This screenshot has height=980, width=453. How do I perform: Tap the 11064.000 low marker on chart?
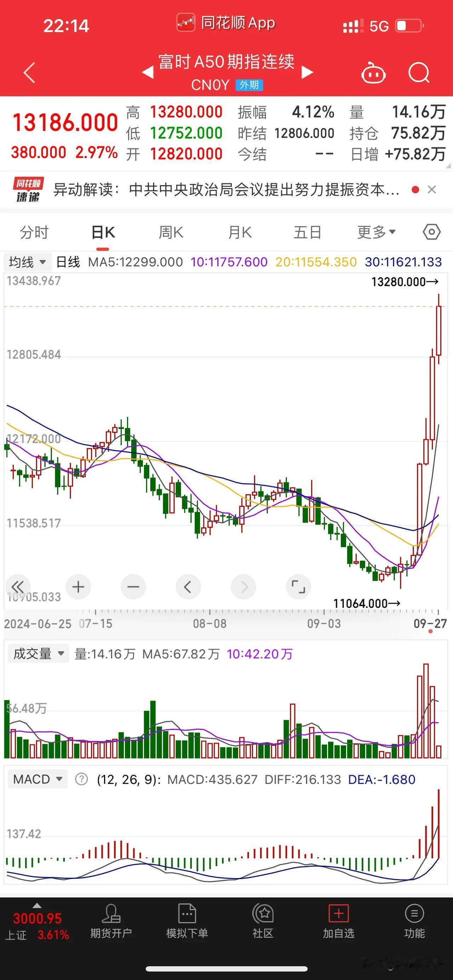[x=367, y=603]
